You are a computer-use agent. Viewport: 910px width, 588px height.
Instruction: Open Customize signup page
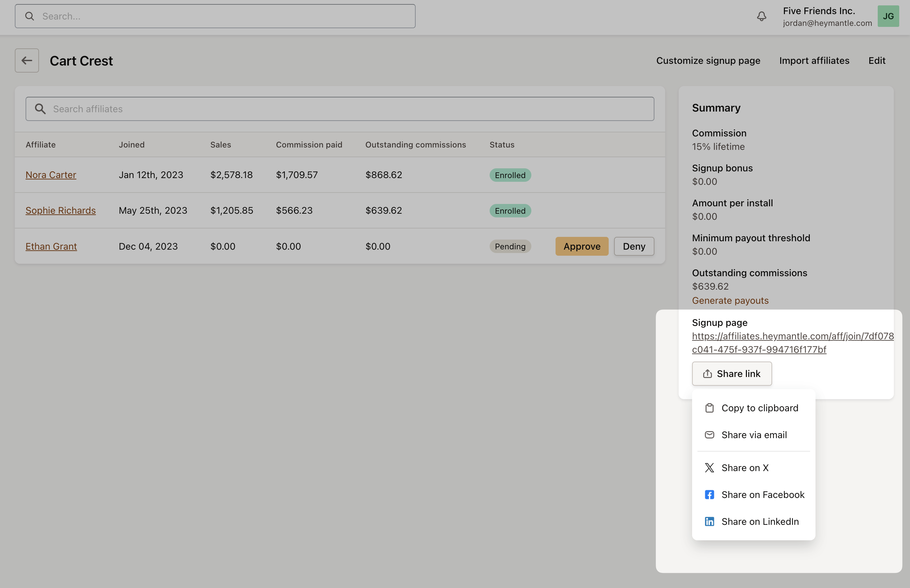[x=708, y=60]
